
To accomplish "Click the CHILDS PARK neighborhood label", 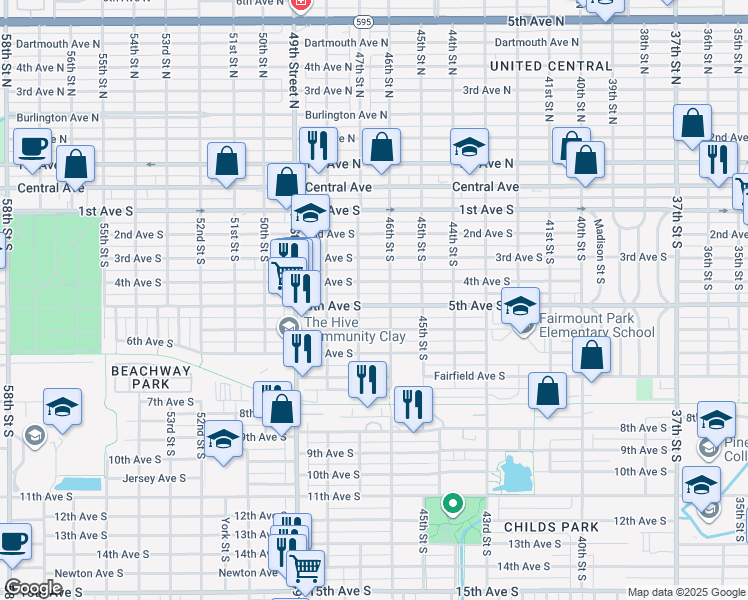I will tap(551, 527).
